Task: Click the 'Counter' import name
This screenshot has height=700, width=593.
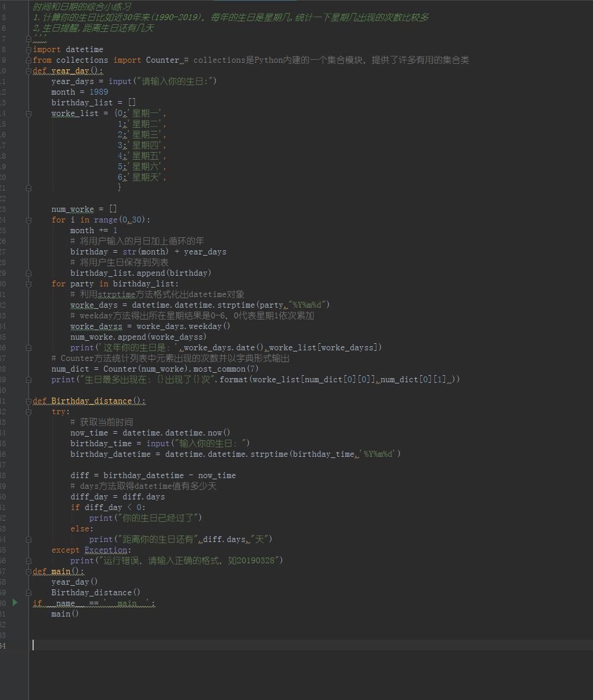Action: pos(163,60)
